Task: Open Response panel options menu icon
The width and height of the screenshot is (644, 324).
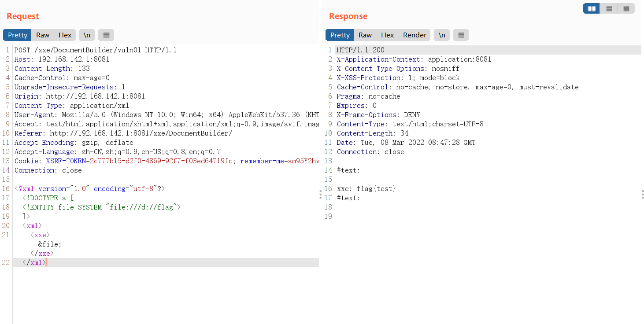Action: [461, 35]
